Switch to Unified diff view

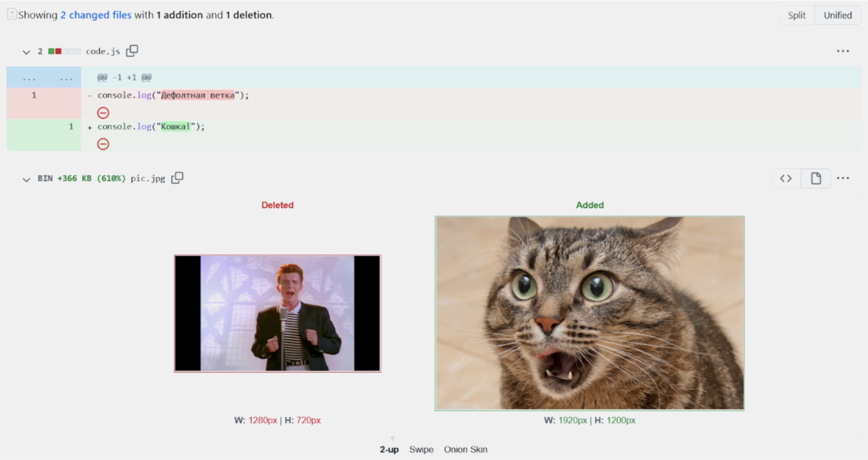click(838, 15)
